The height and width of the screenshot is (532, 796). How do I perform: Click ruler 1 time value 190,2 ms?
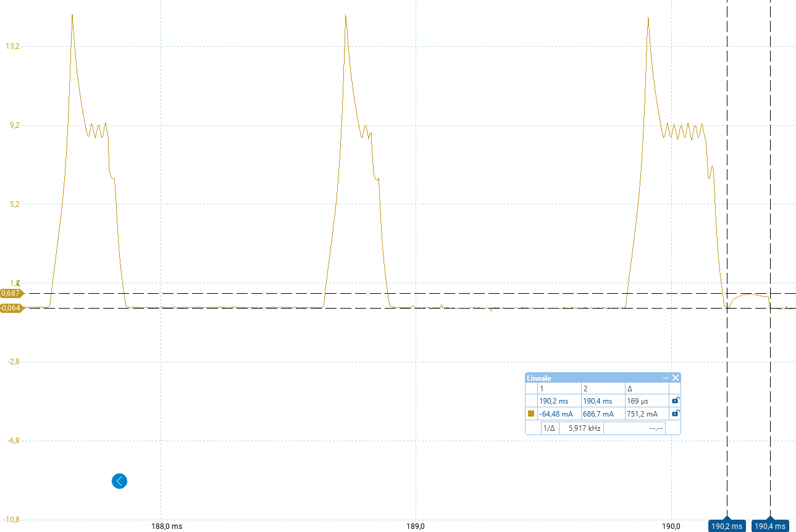(553, 401)
